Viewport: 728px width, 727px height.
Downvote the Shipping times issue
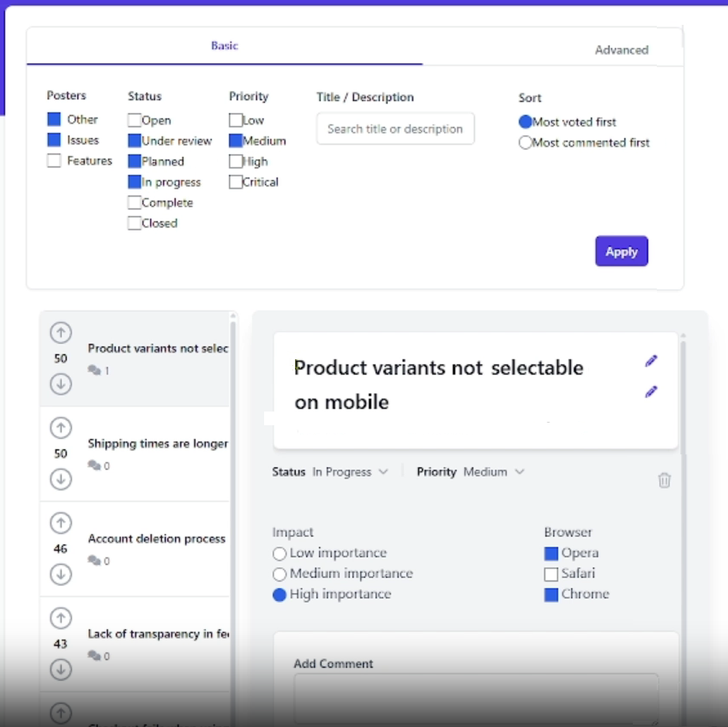point(61,479)
